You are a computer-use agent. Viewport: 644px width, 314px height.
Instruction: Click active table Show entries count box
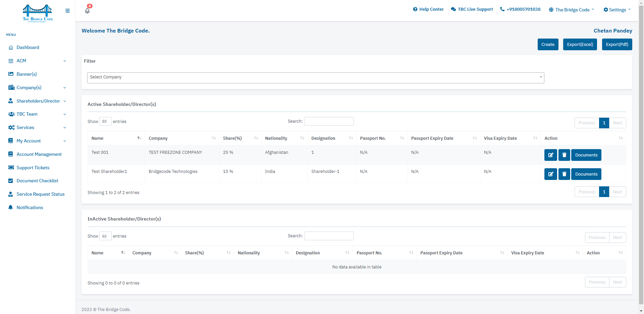coord(105,121)
